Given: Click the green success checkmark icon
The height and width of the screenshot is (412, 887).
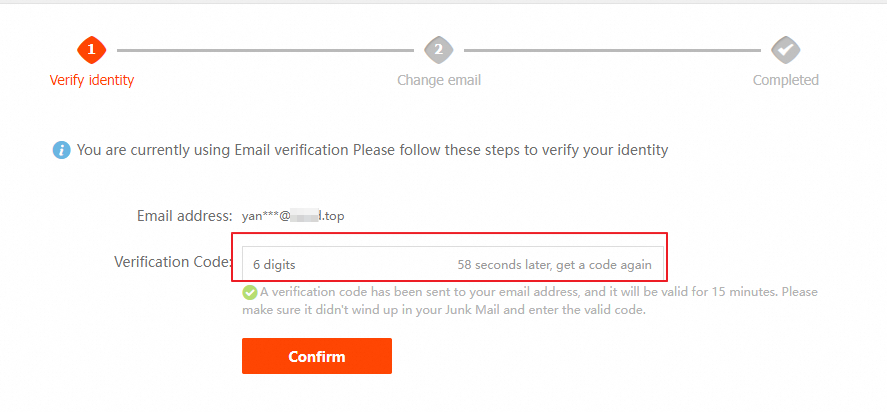Looking at the screenshot, I should point(249,293).
